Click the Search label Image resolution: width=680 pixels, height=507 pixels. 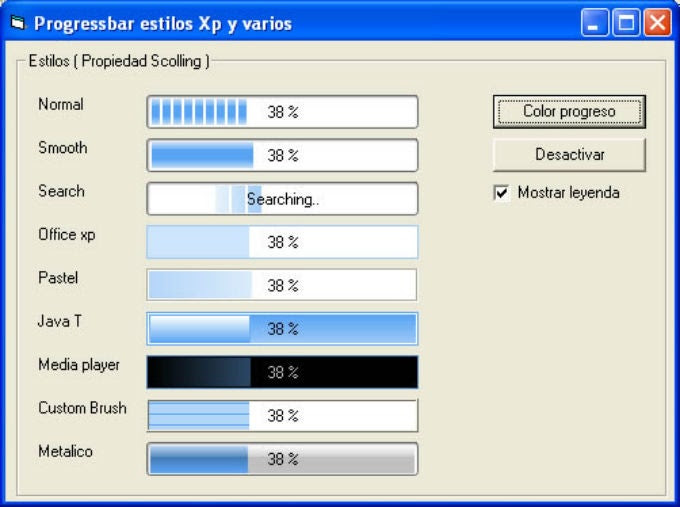click(x=61, y=191)
